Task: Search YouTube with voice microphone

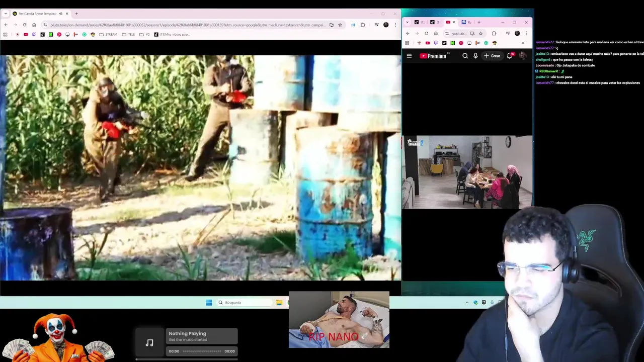Action: (x=475, y=56)
